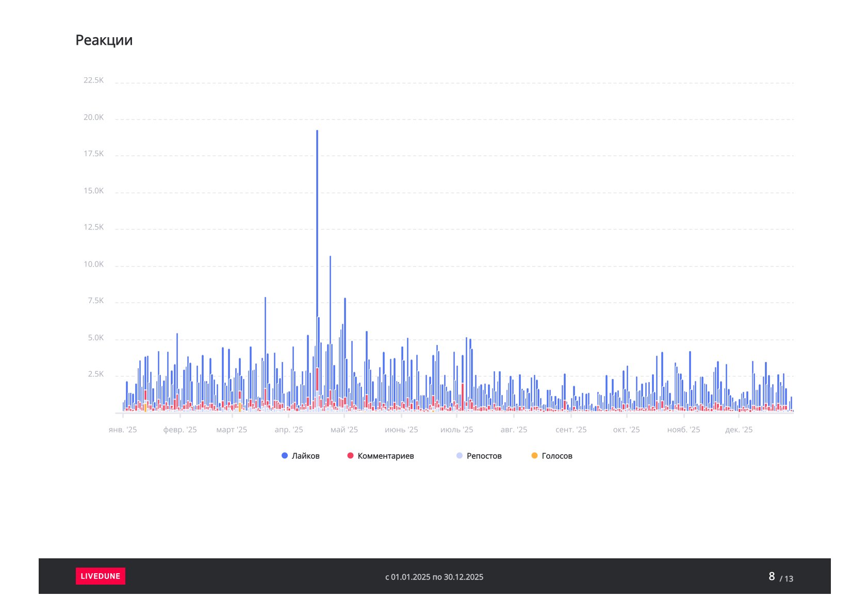Click the 22.5K y-axis label

pyautogui.click(x=93, y=80)
